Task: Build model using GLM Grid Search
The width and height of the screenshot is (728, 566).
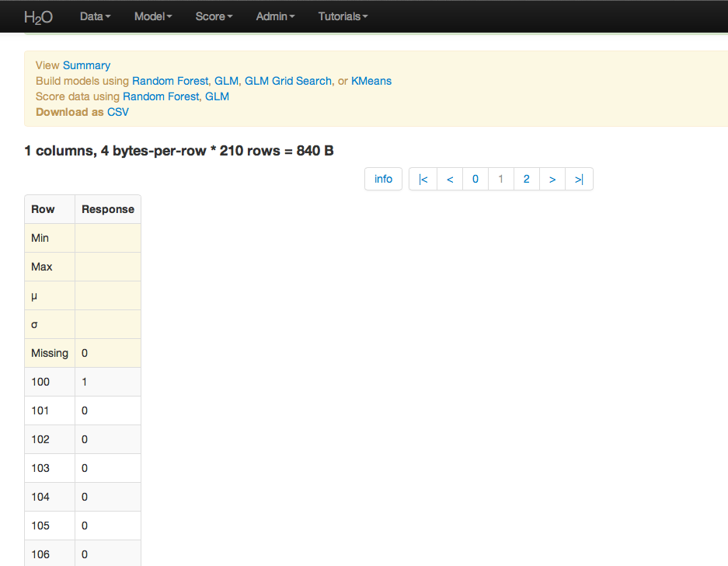Action: 288,81
